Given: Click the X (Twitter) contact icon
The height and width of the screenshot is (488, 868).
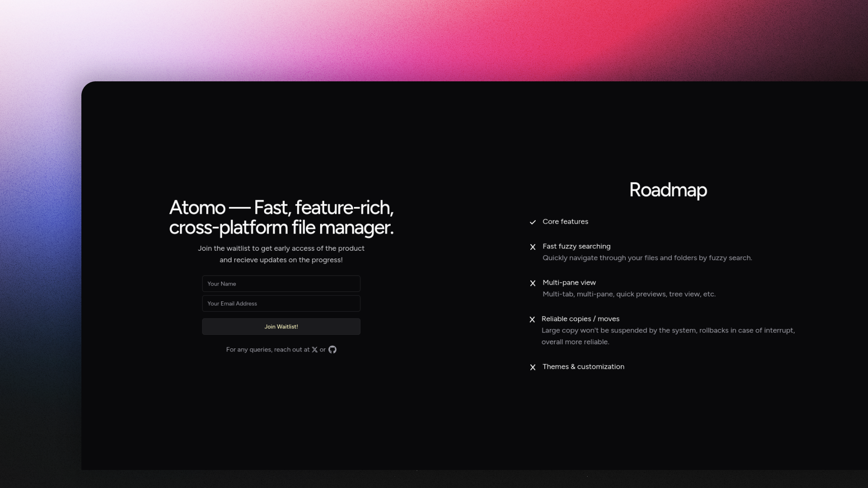Looking at the screenshot, I should pos(315,350).
